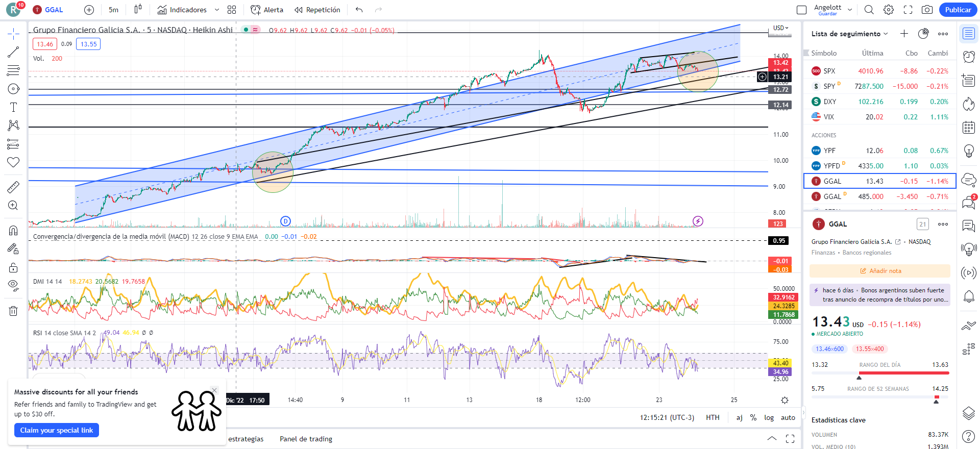The height and width of the screenshot is (449, 980).
Task: Toggle log scale mode
Action: 769,417
